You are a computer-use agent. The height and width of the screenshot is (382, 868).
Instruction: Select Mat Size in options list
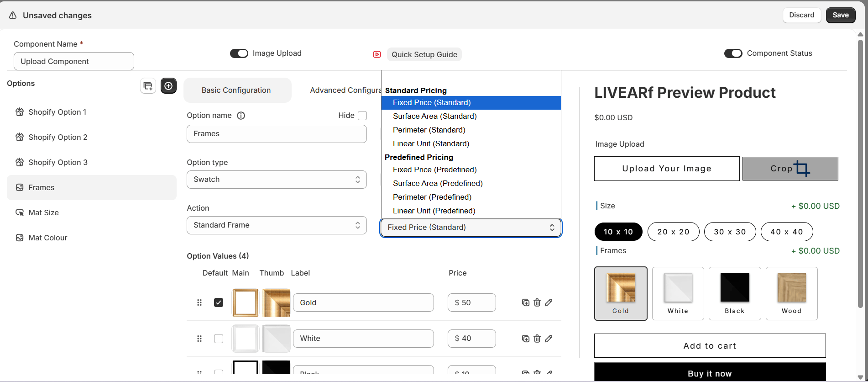coord(92,212)
